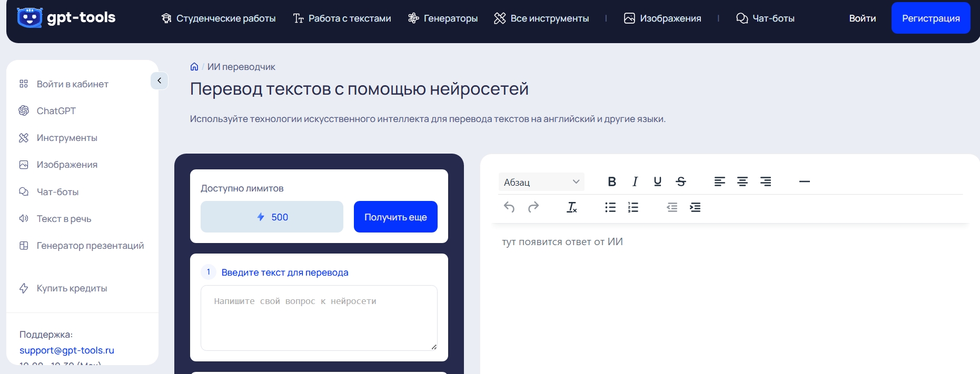
Task: Open ChatGPT in the sidebar
Action: tap(47, 111)
